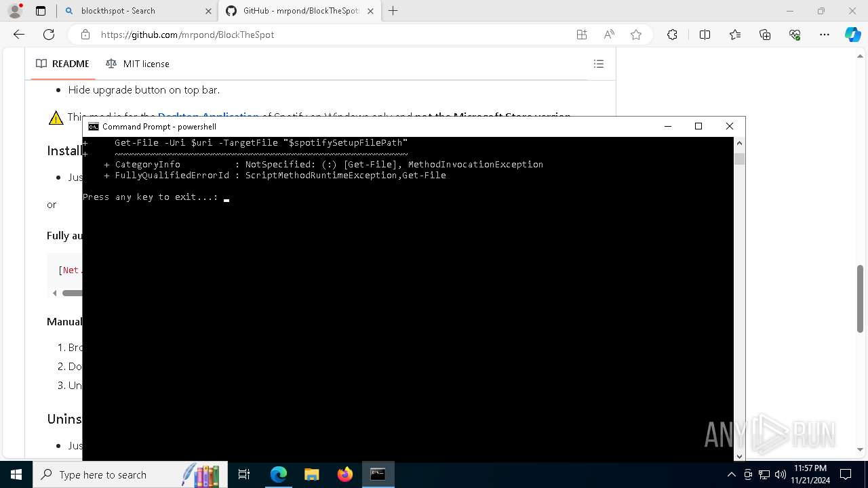Click taskbar search box

pos(129,474)
